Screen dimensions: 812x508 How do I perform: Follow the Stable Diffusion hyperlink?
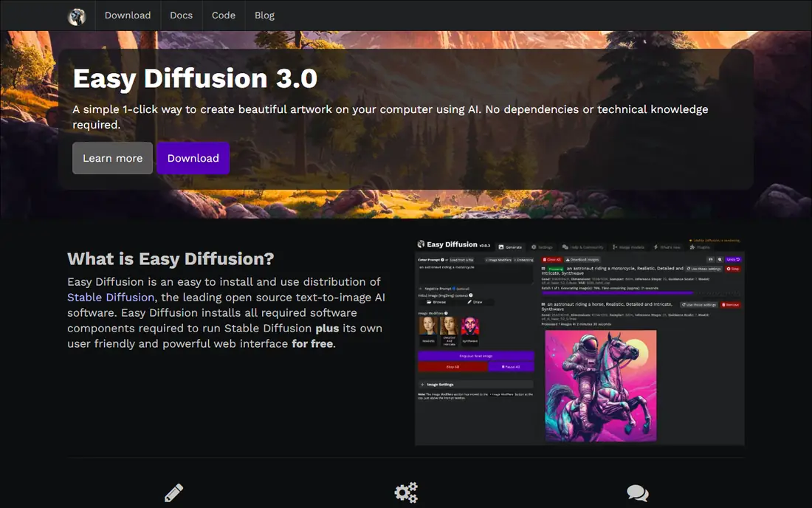111,298
